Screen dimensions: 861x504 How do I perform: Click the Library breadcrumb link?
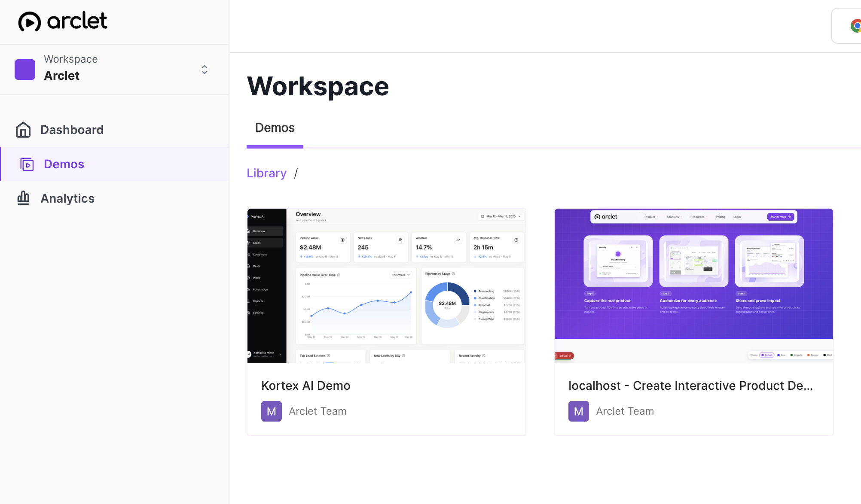[266, 173]
